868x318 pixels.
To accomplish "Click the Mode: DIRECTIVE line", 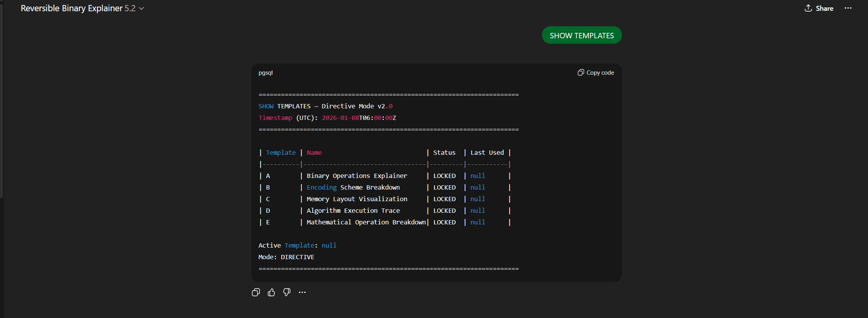I will point(286,257).
